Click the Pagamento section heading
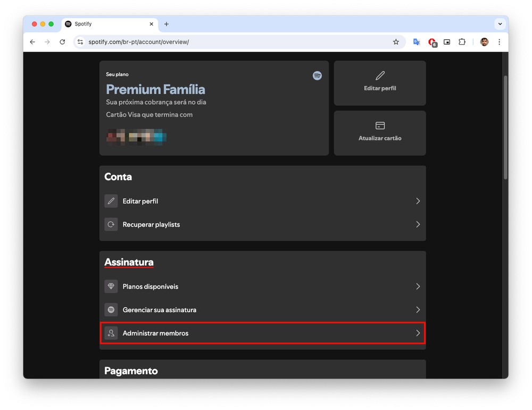This screenshot has width=532, height=410. pos(131,371)
